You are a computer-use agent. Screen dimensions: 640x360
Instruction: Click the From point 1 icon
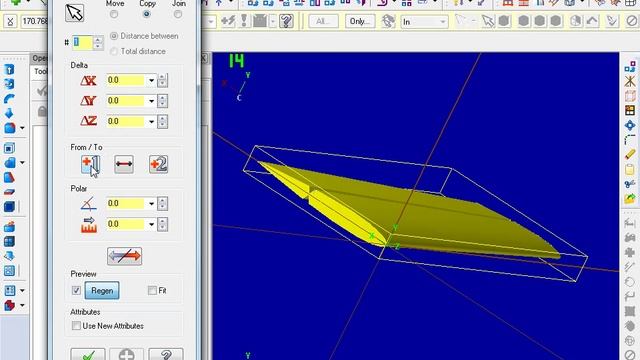click(x=90, y=164)
